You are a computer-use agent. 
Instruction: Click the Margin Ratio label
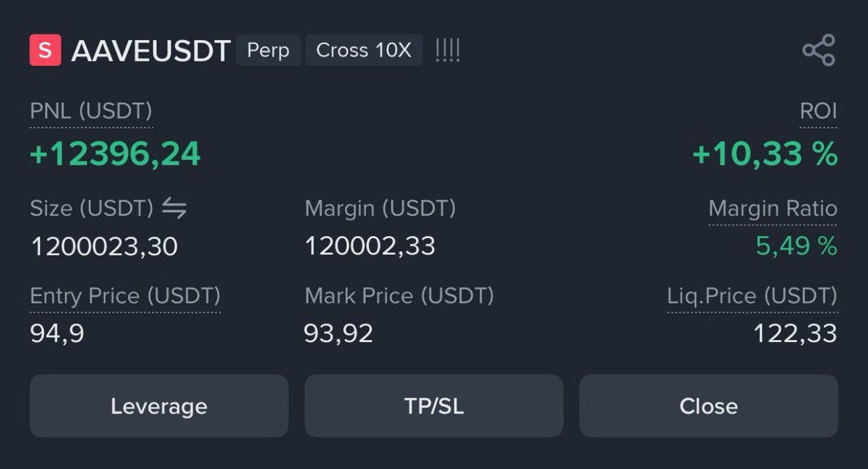point(773,209)
